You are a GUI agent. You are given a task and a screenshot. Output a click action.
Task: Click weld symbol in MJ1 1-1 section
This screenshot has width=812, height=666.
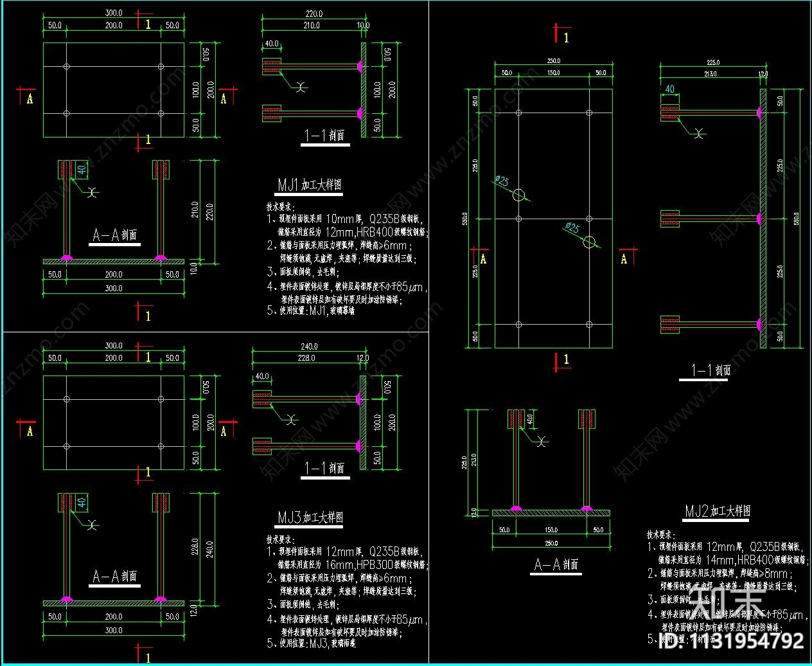[300, 85]
